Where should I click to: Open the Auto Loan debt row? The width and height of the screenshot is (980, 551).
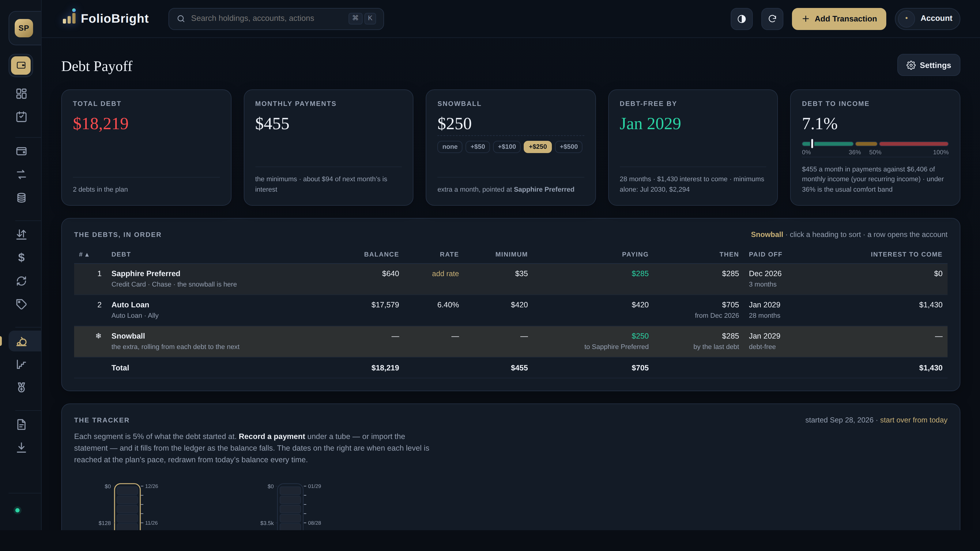pyautogui.click(x=511, y=310)
